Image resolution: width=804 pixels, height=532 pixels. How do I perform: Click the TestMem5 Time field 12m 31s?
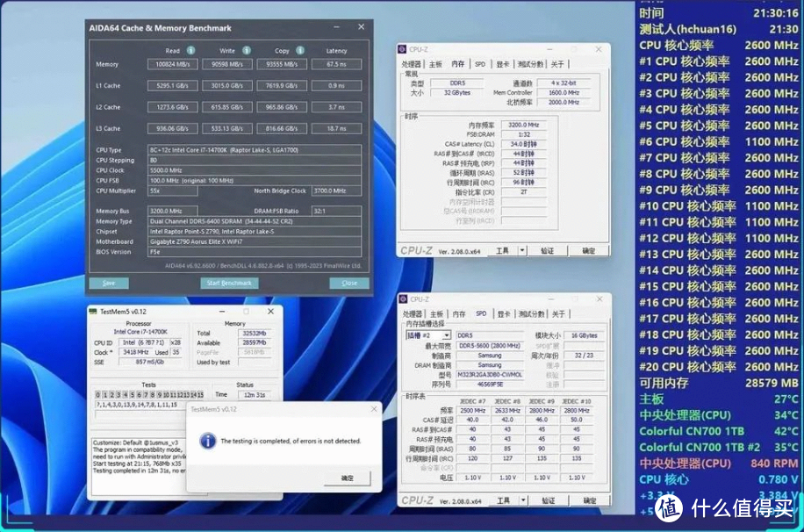pyautogui.click(x=255, y=394)
